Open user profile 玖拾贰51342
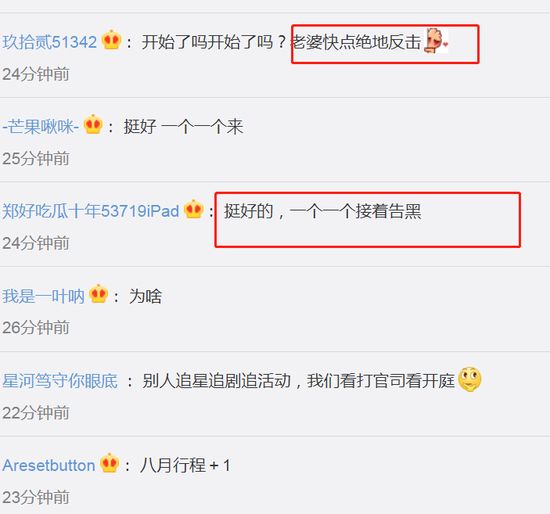 click(x=49, y=42)
